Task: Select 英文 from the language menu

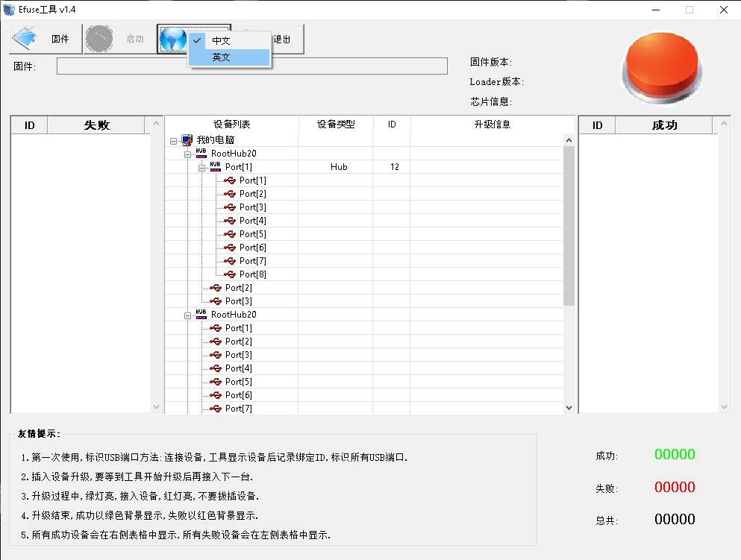Action: point(219,57)
